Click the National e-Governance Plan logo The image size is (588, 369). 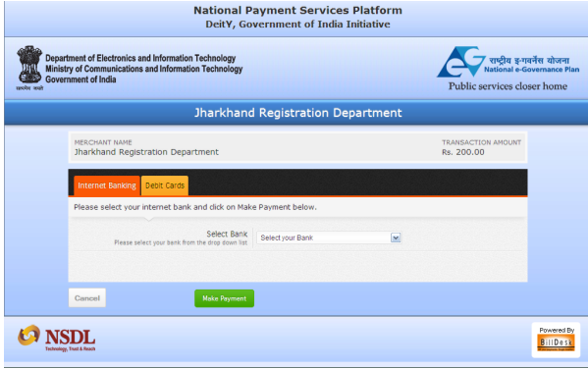[508, 62]
